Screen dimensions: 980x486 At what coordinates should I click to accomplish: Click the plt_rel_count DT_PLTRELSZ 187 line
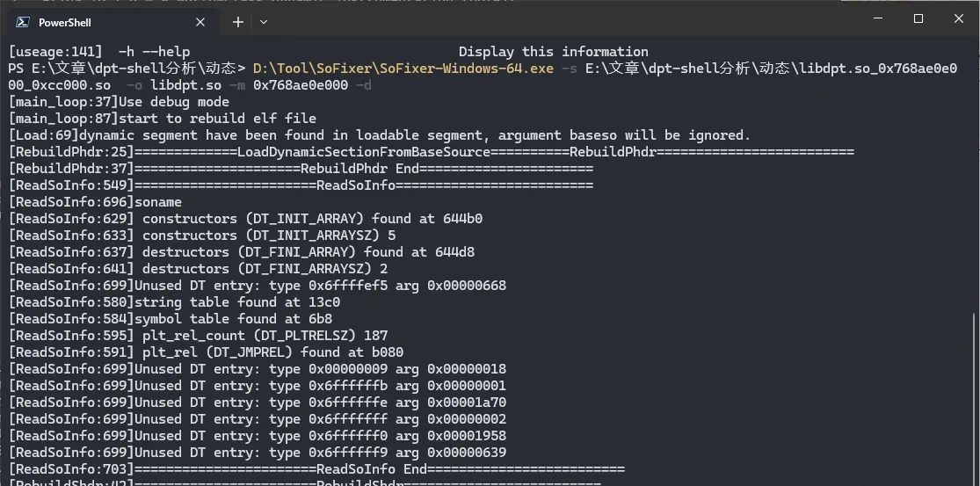pos(198,336)
